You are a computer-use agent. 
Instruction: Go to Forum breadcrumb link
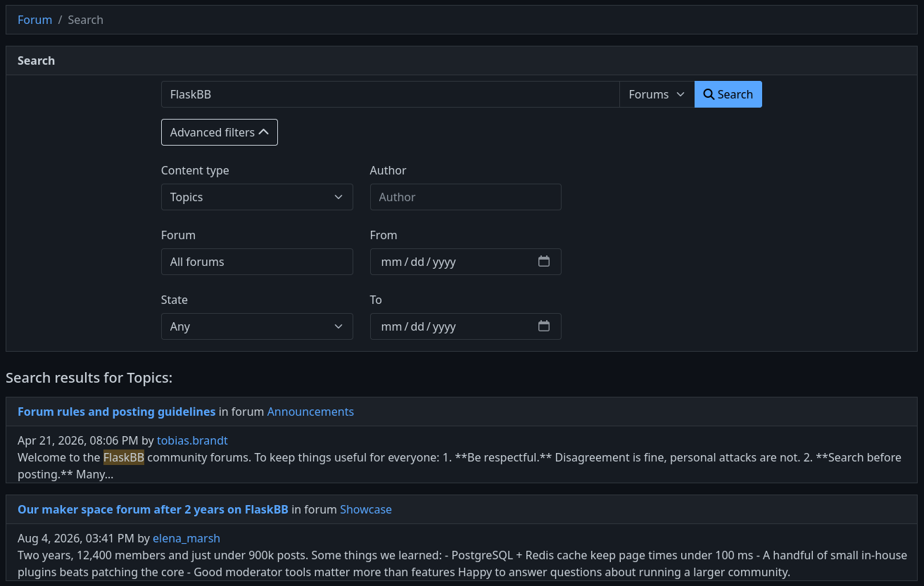coord(35,20)
